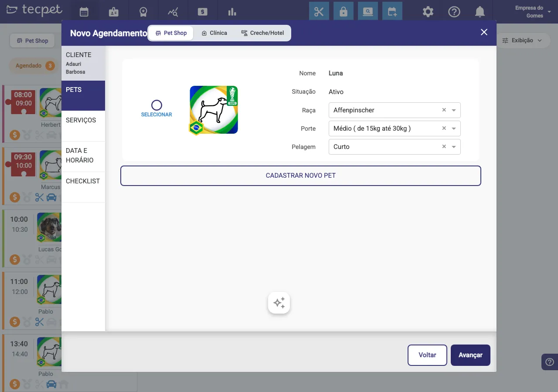The height and width of the screenshot is (392, 558).
Task: Open the Porte dropdown arrow
Action: 454,128
